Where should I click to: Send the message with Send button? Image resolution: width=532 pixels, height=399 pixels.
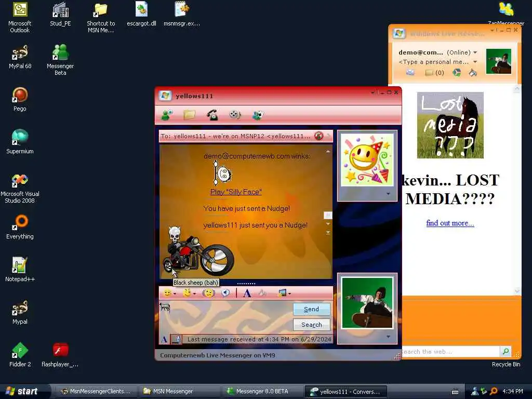312,309
